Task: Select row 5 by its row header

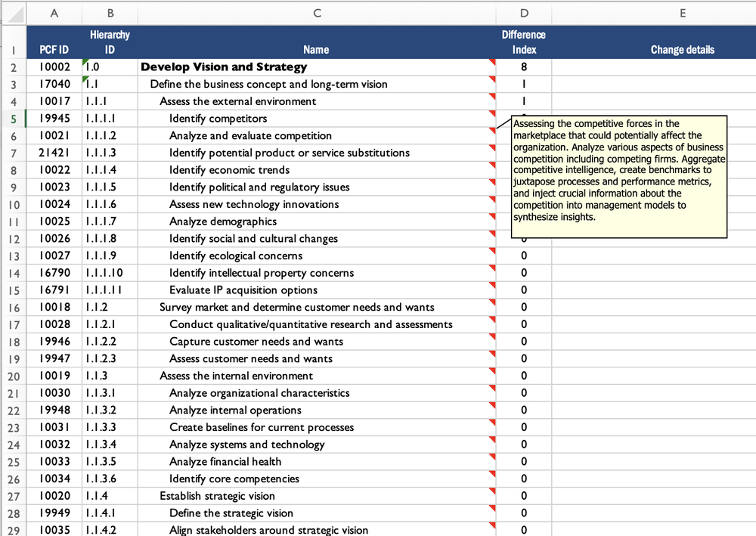Action: click(14, 118)
